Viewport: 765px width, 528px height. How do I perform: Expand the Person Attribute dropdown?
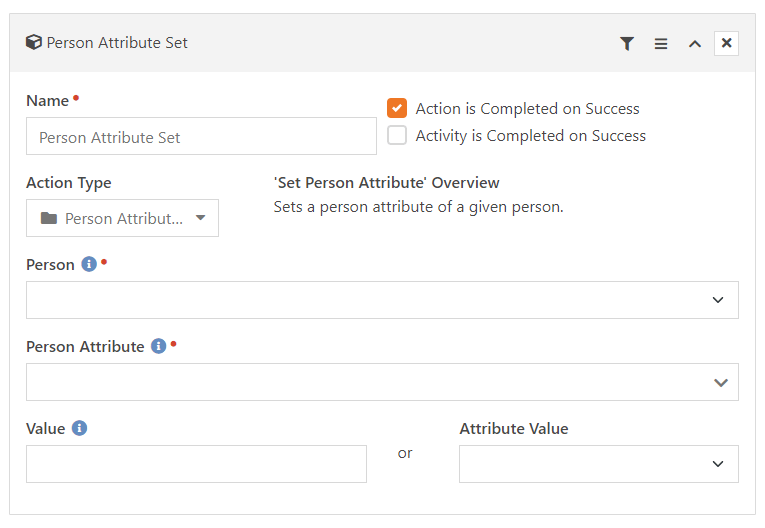click(382, 382)
